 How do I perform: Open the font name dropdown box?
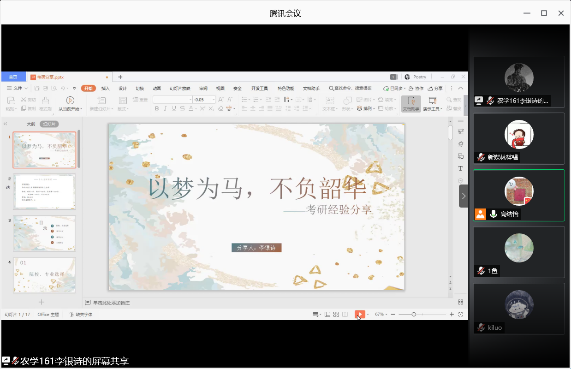[x=172, y=99]
